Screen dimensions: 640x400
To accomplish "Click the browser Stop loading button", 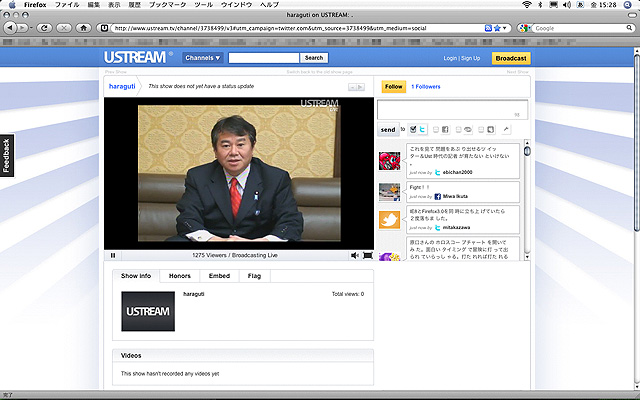I will (64, 28).
